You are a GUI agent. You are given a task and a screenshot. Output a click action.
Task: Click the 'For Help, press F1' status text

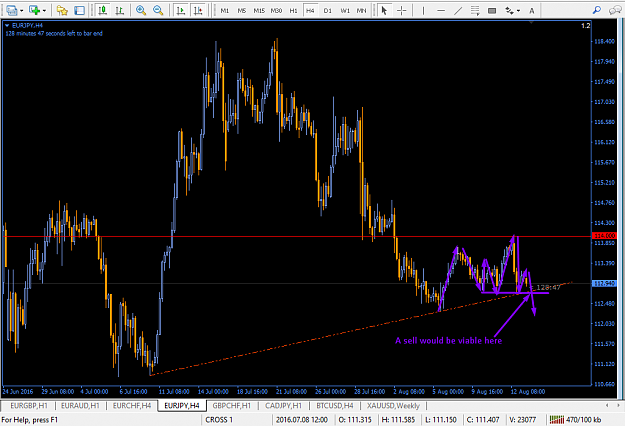point(29,420)
